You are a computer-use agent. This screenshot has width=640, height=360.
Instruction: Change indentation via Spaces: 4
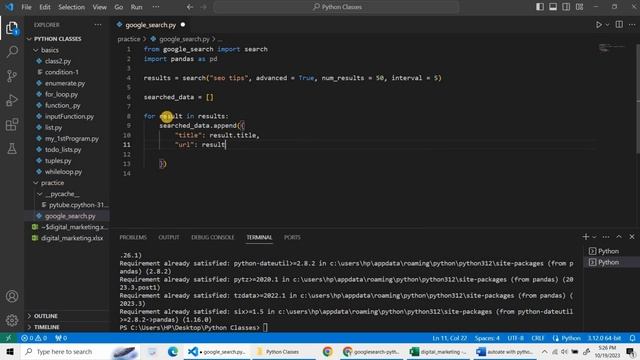487,338
